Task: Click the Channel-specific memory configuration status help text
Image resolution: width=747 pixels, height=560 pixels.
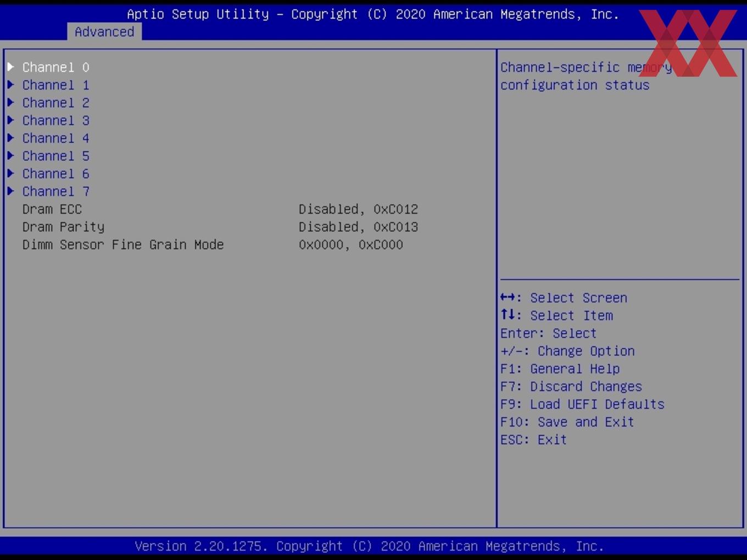Action: (x=586, y=76)
